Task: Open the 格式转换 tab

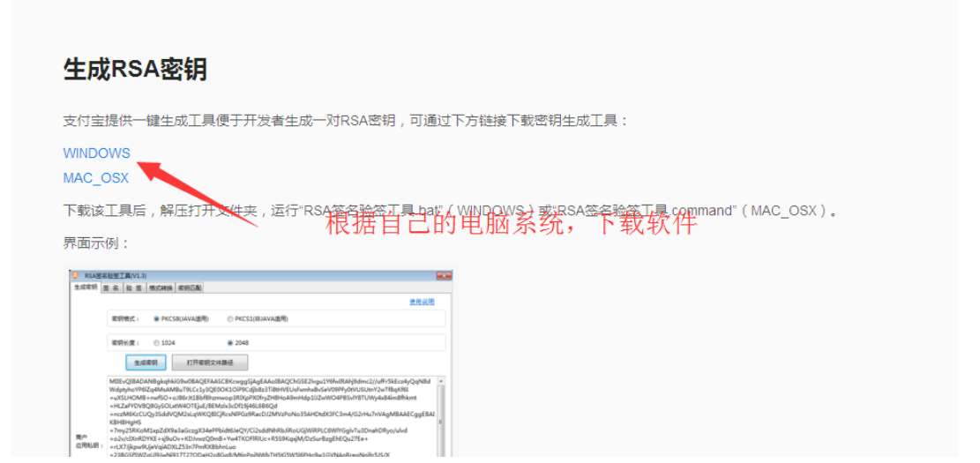Action: pyautogui.click(x=161, y=288)
